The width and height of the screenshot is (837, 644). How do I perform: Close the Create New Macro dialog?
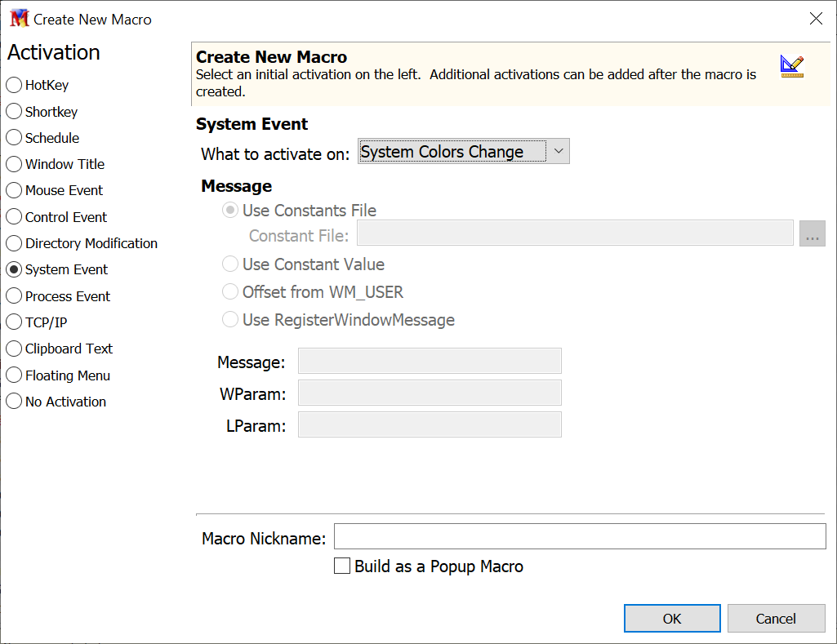pyautogui.click(x=816, y=19)
